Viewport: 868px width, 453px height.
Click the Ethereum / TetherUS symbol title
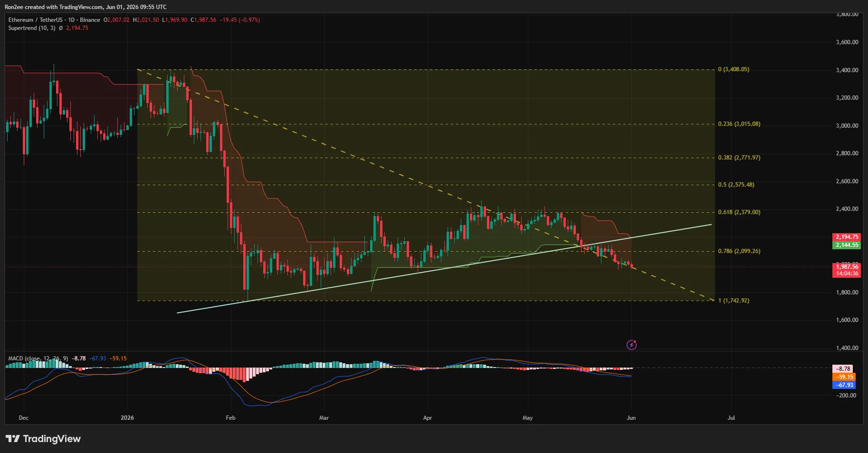tap(35, 20)
